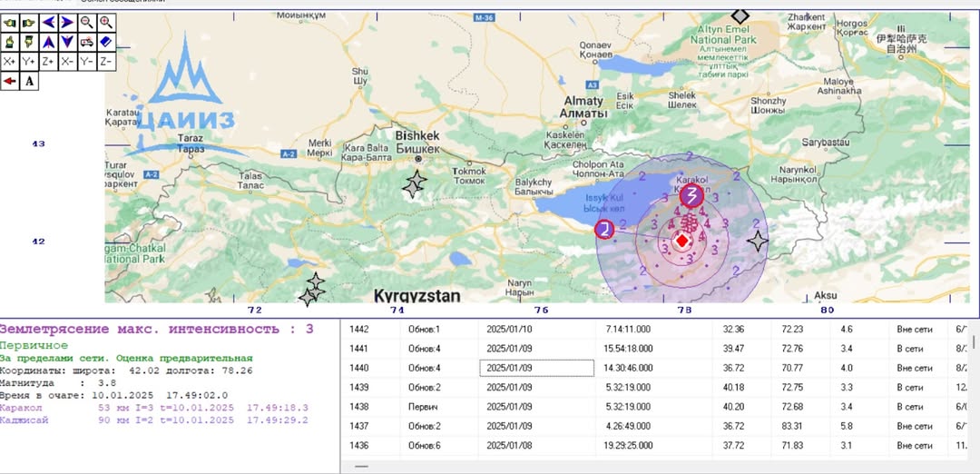Viewport: 980px width, 474px height.
Task: Click the red diamond epicenter marker
Action: click(681, 240)
